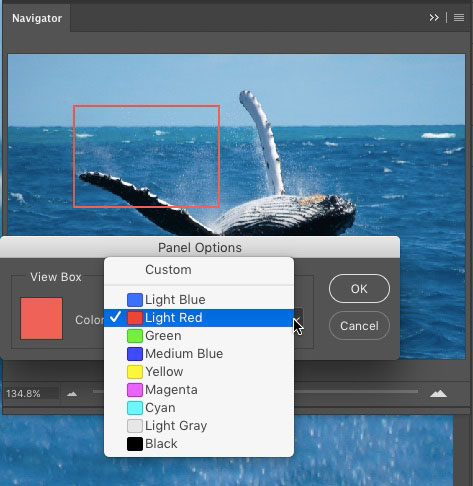Pick Medium Blue from the list
The height and width of the screenshot is (486, 473).
click(199, 354)
